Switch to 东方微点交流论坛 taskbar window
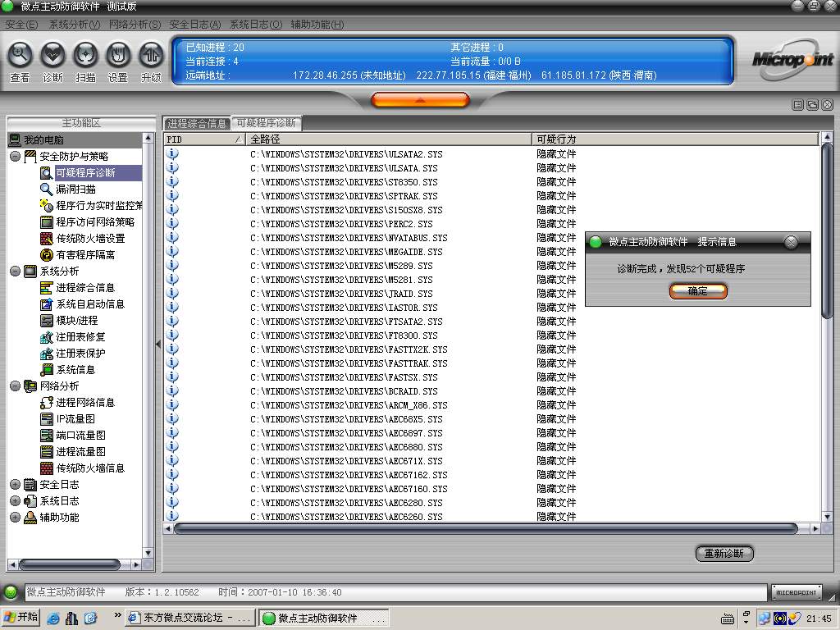The image size is (840, 630). [x=189, y=618]
